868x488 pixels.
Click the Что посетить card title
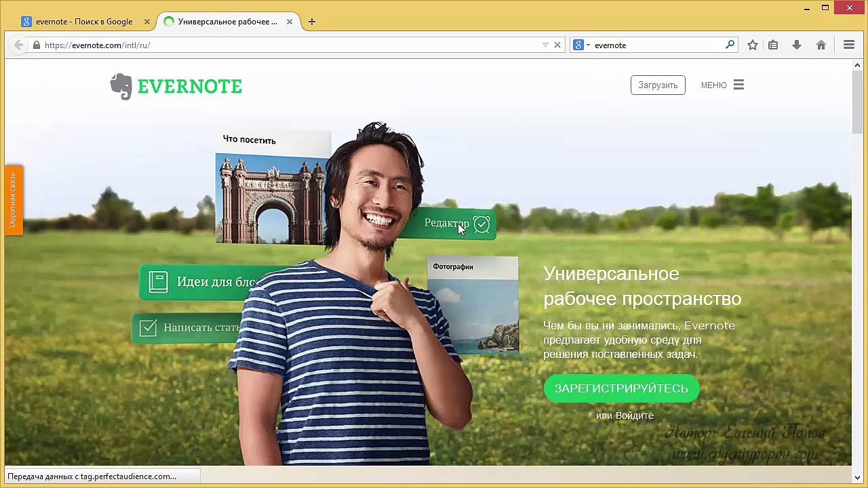click(250, 140)
